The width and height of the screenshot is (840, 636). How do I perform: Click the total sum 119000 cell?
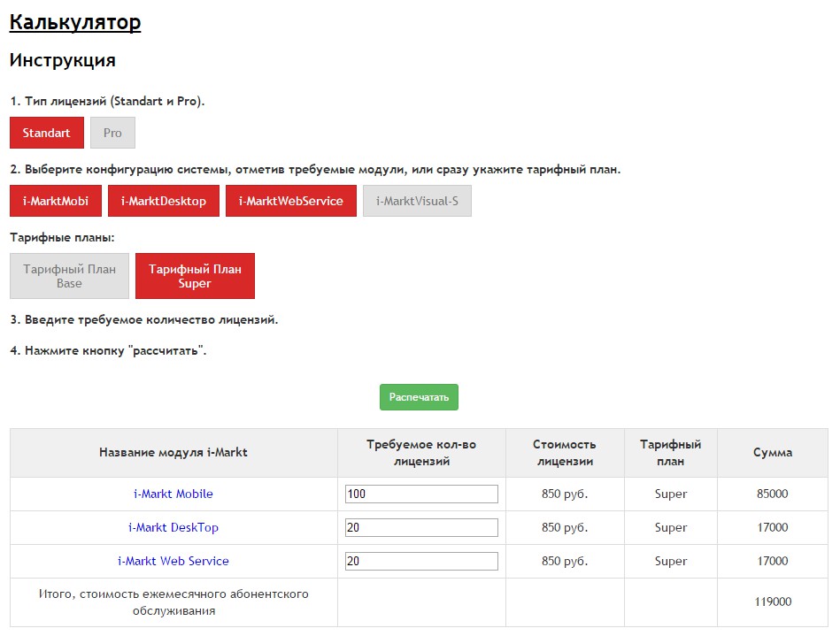point(773,602)
